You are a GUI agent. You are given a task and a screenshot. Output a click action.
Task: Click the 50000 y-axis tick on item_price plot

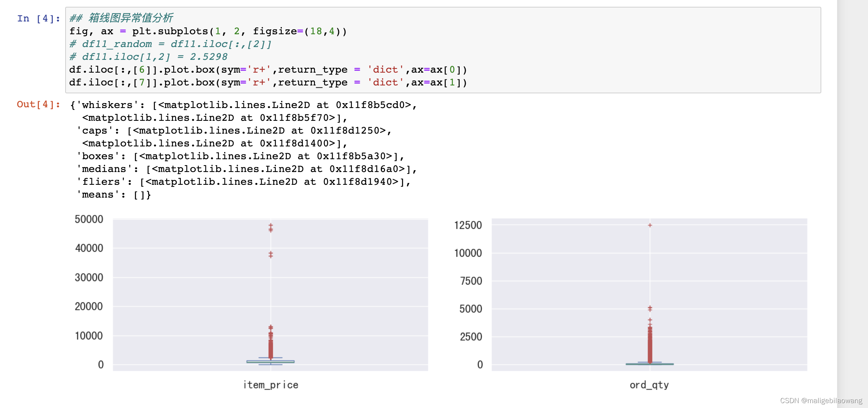89,219
